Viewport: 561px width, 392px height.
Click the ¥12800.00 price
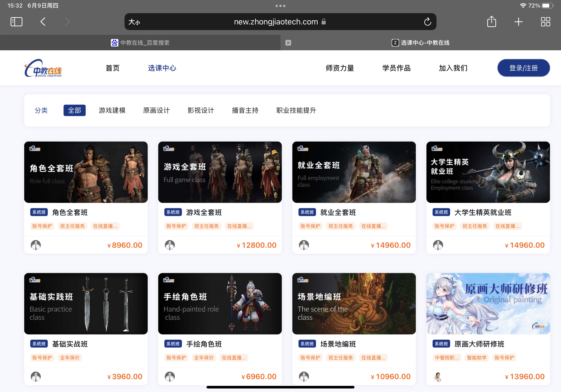(x=257, y=245)
